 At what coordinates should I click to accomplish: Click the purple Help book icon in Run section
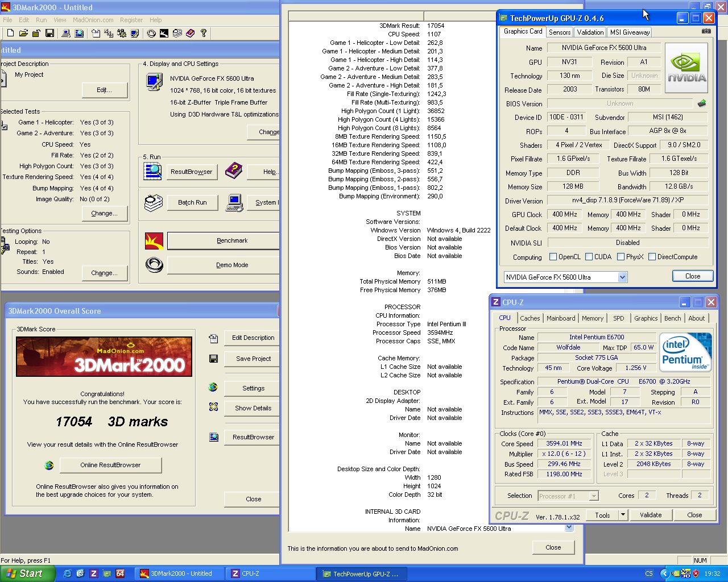pyautogui.click(x=234, y=171)
